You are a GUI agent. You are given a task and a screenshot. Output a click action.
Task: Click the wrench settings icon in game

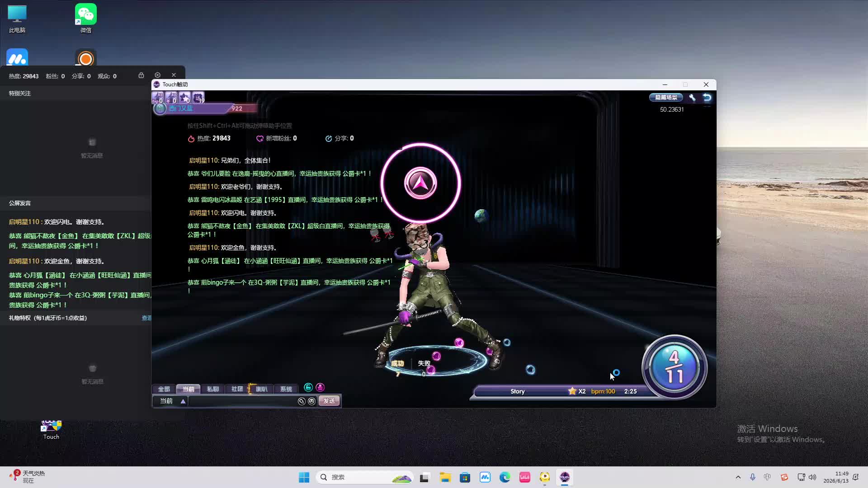[692, 97]
